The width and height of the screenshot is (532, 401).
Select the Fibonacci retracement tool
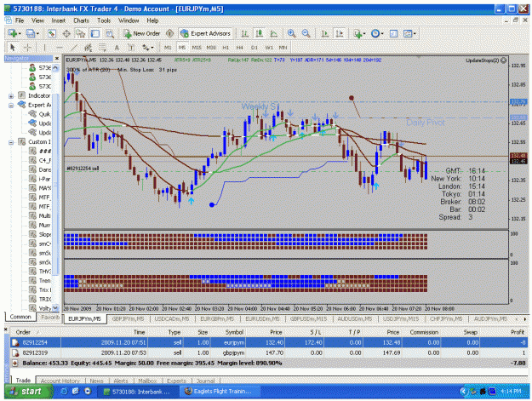pyautogui.click(x=102, y=47)
